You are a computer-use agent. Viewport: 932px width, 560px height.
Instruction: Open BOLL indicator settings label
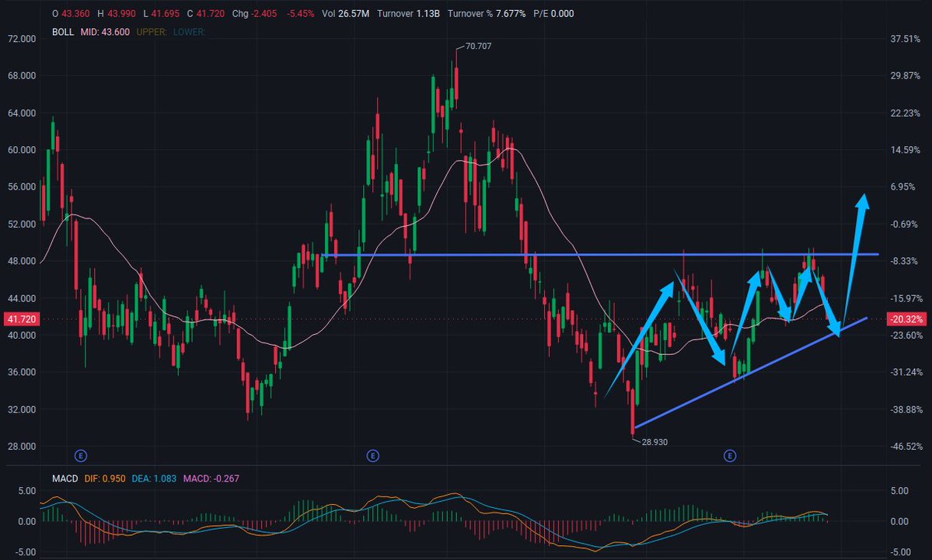click(63, 32)
